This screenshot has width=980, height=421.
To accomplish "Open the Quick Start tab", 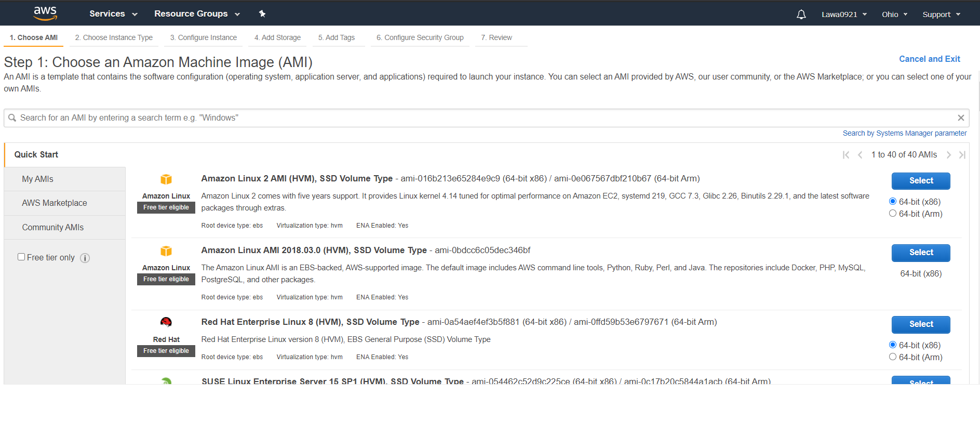I will 65,155.
